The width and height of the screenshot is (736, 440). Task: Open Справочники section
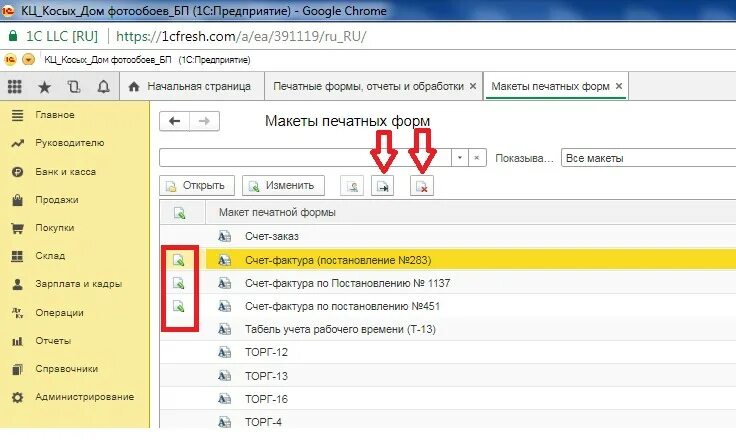pos(67,369)
